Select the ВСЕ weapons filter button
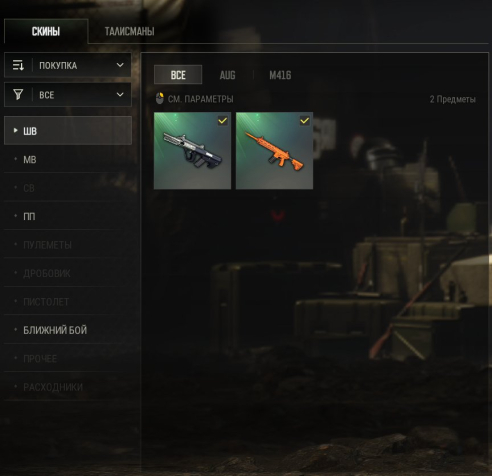Image resolution: width=492 pixels, height=476 pixels. (178, 75)
